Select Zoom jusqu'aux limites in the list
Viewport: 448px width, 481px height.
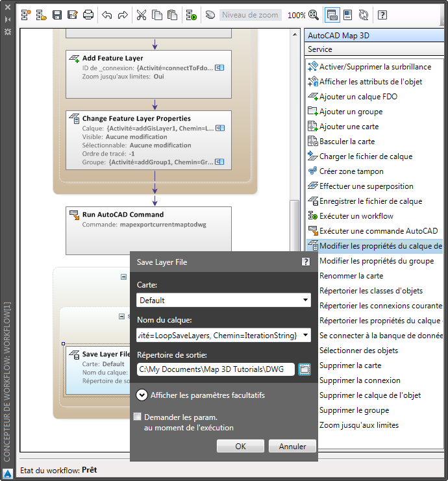(359, 425)
